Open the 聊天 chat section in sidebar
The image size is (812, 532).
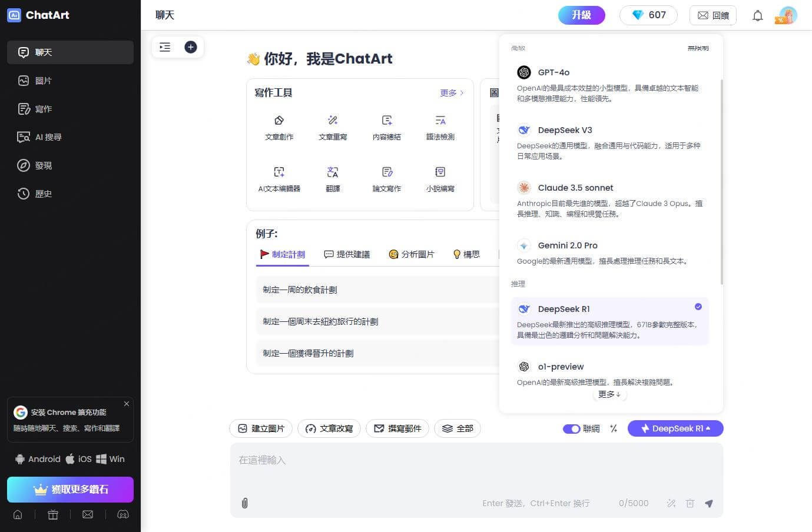tap(70, 52)
